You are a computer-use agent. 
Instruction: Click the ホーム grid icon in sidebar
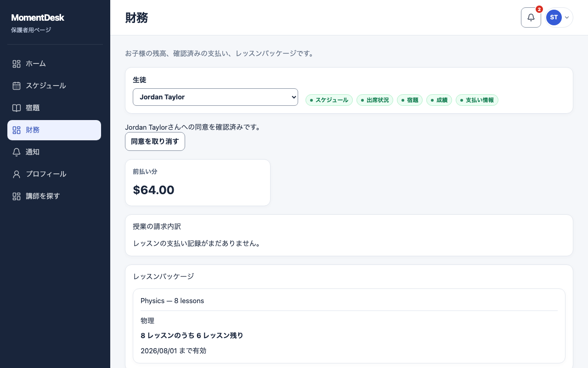click(x=17, y=64)
